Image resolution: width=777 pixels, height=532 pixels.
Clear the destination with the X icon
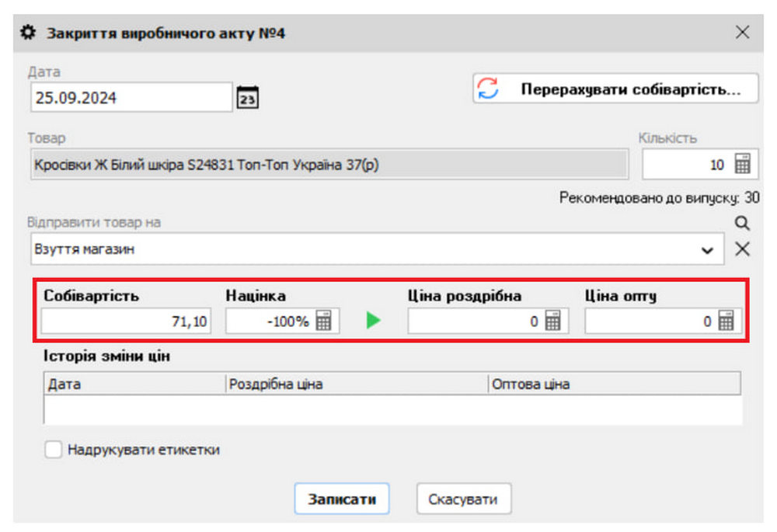(x=742, y=249)
